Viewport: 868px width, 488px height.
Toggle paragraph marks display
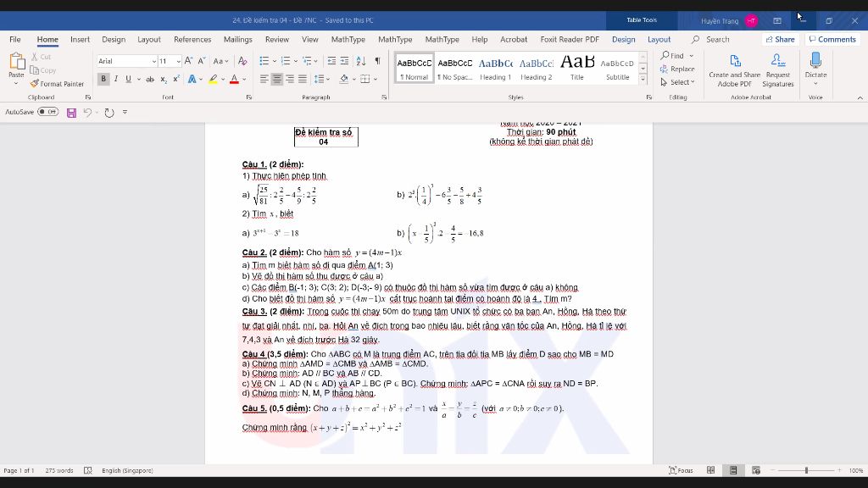pyautogui.click(x=377, y=61)
